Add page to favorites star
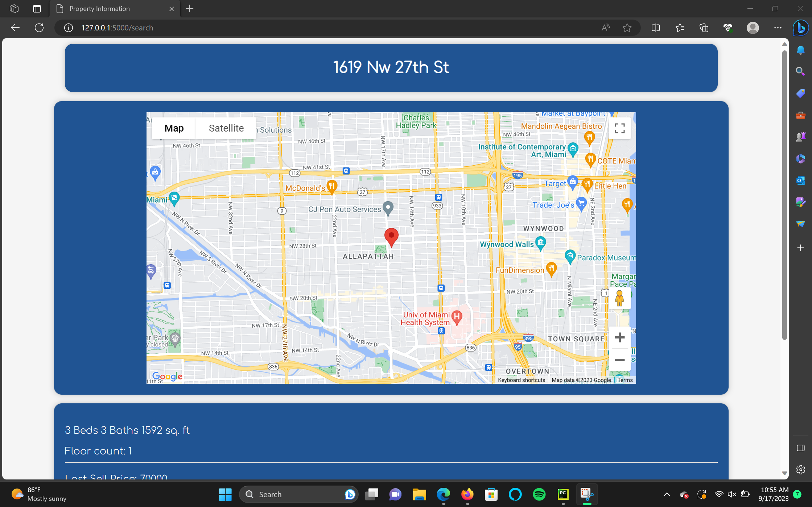This screenshot has height=507, width=812. point(627,28)
